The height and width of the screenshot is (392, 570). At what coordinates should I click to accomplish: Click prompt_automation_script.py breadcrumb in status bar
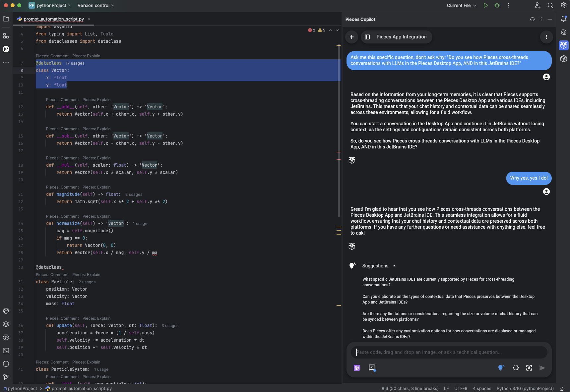click(79, 388)
